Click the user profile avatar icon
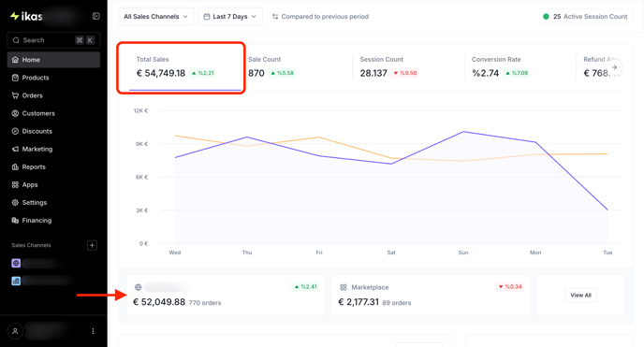 pyautogui.click(x=15, y=331)
